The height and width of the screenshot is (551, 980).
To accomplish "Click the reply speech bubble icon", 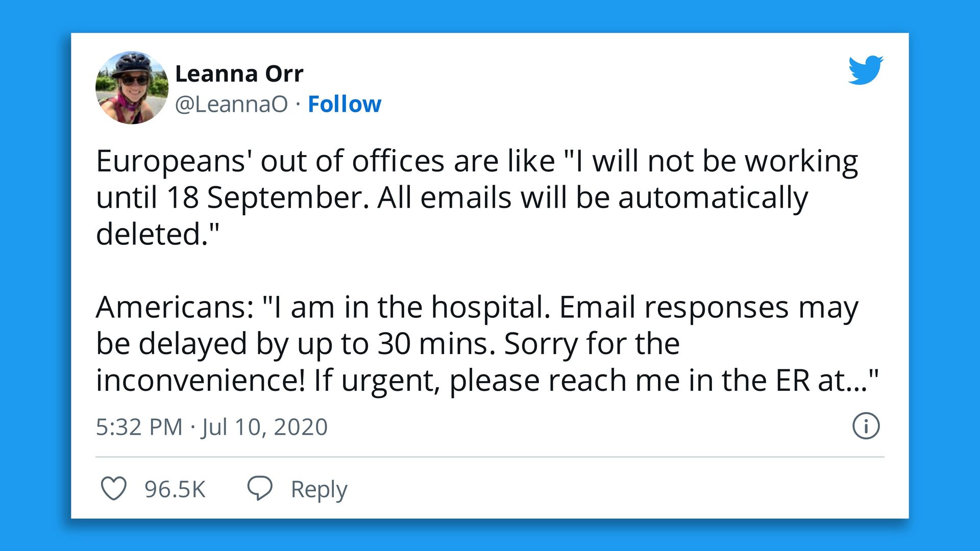I will [260, 488].
